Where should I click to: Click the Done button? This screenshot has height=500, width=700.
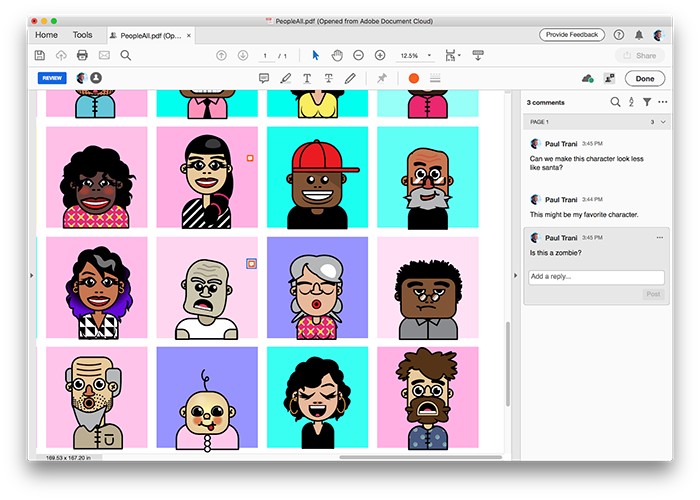coord(644,78)
